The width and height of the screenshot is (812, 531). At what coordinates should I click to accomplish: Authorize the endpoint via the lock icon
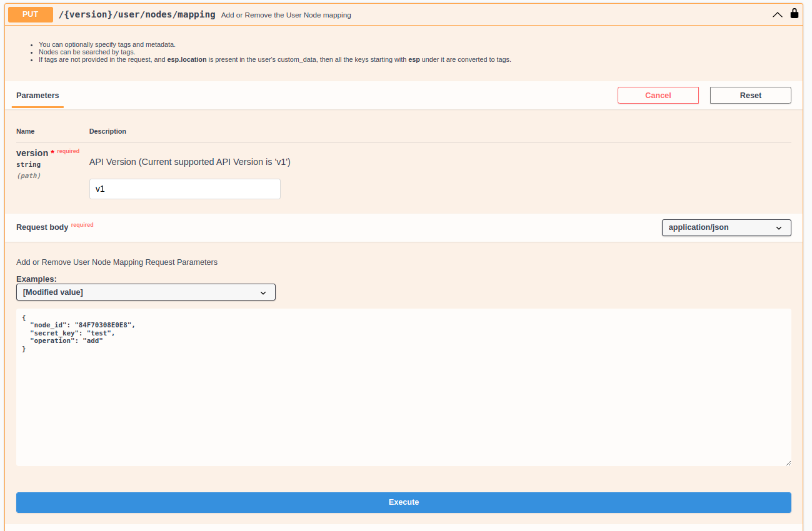coord(794,14)
